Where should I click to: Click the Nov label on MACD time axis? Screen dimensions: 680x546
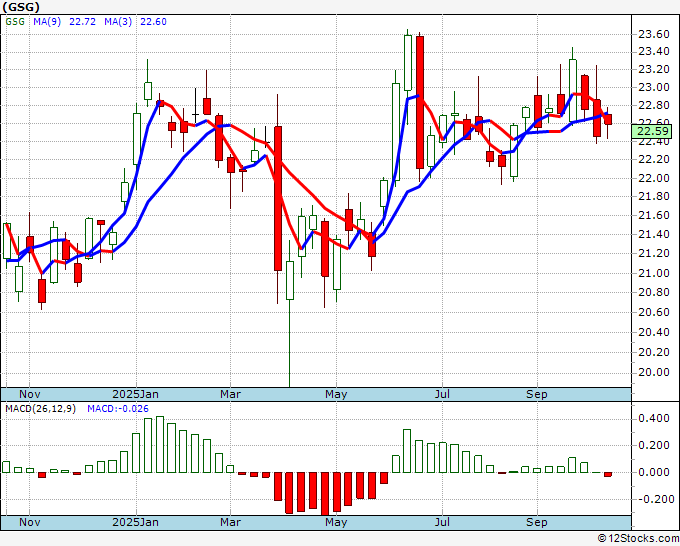coord(30,522)
